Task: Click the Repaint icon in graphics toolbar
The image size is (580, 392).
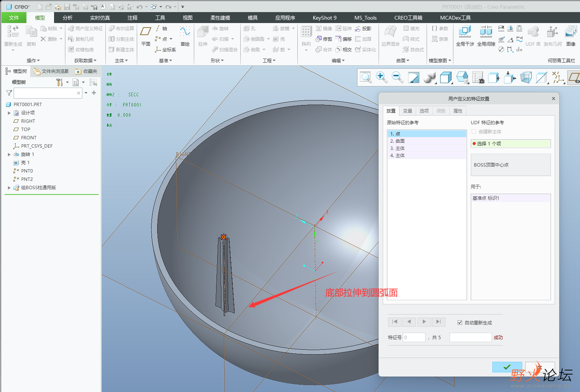Action: (413, 77)
